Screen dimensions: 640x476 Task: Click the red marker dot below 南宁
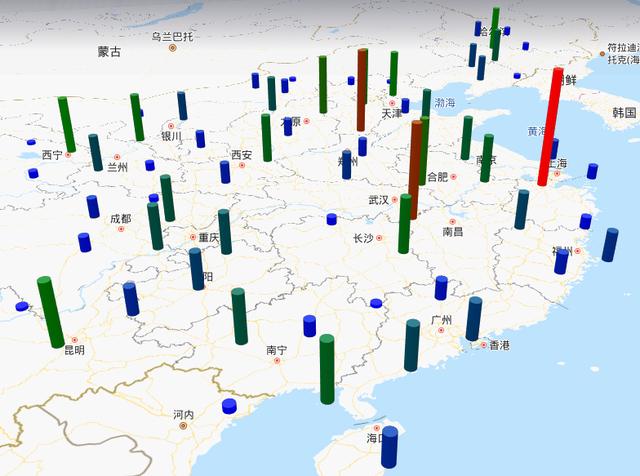pos(277,361)
